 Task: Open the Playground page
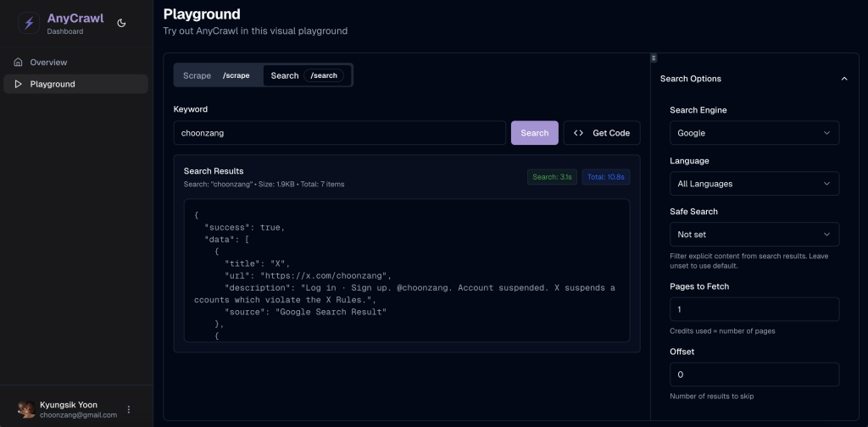click(75, 84)
